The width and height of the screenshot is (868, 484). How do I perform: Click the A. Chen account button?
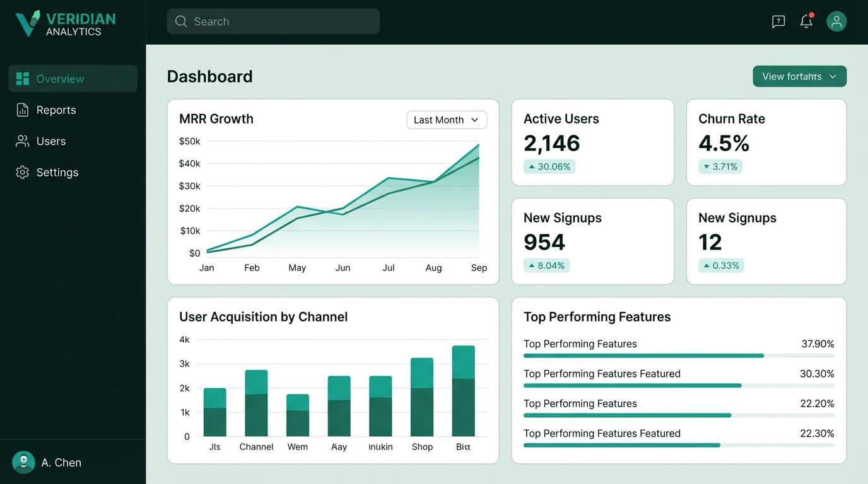point(47,462)
